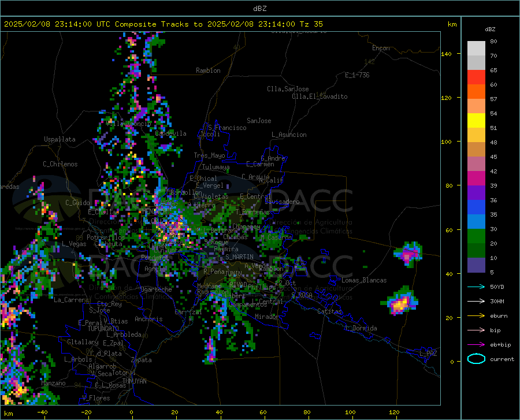Screen dimensions: 520x420
Task: Click the '140' tick on the right km axis
Action: pos(446,54)
